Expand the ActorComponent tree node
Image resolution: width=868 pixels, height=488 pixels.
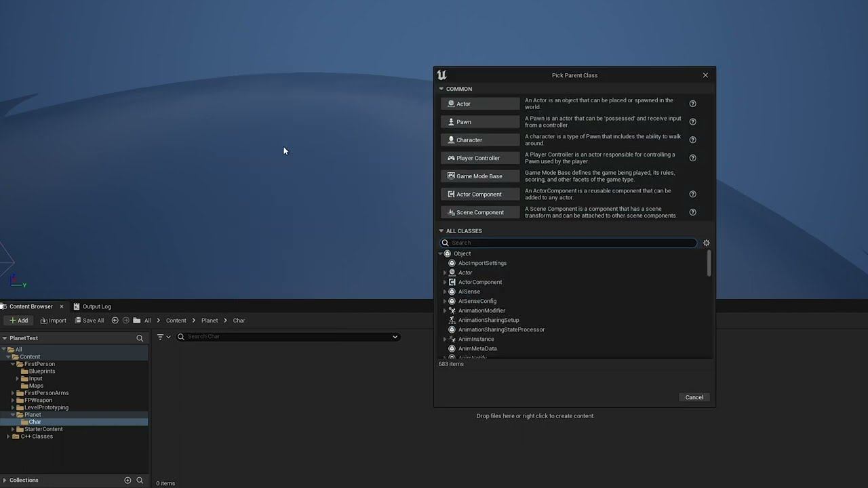pyautogui.click(x=445, y=282)
